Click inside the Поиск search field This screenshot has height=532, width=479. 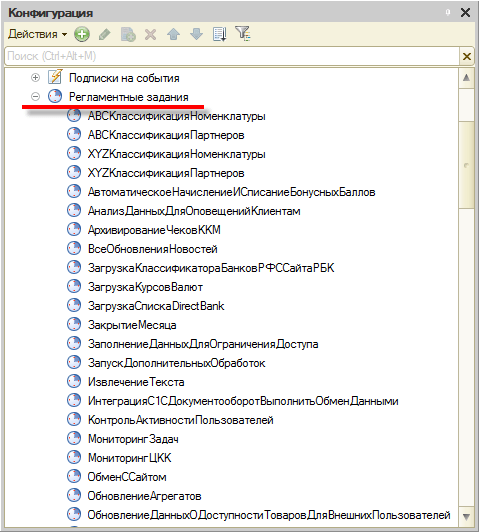click(x=232, y=56)
